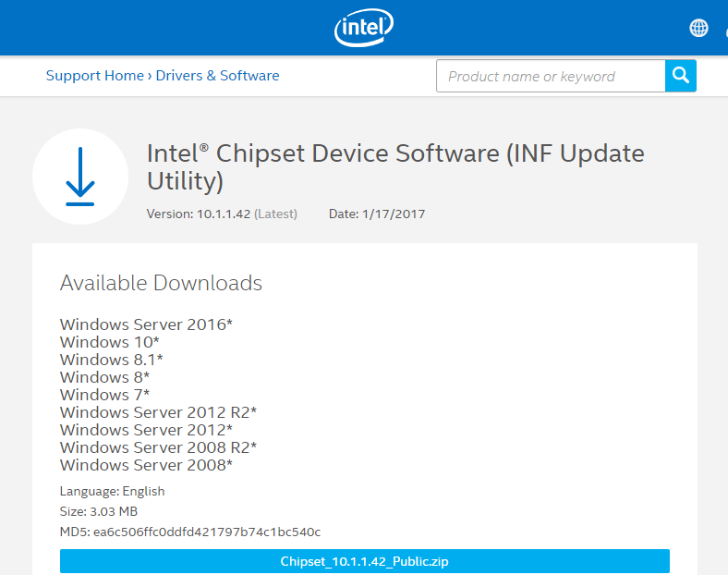Select the Windows Server 2008 R2* entry
Screen dimensions: 728x575
(x=158, y=447)
